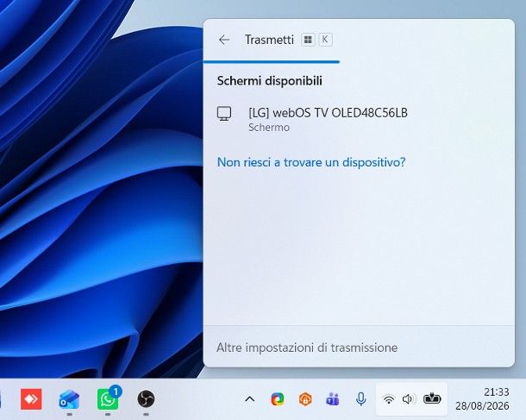
Task: Open Altre impostazioni di trasmissione
Action: pyautogui.click(x=307, y=348)
